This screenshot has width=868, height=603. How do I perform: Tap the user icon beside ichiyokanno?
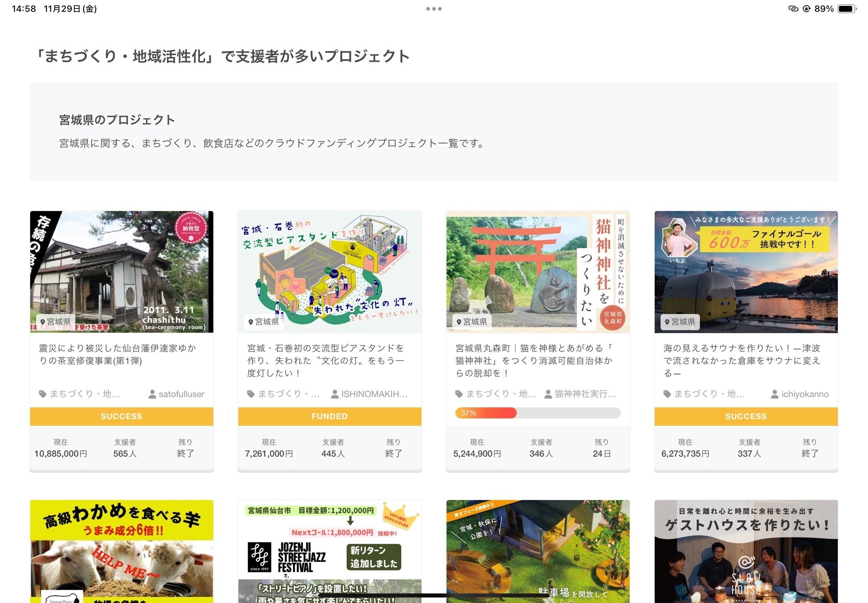click(x=774, y=394)
